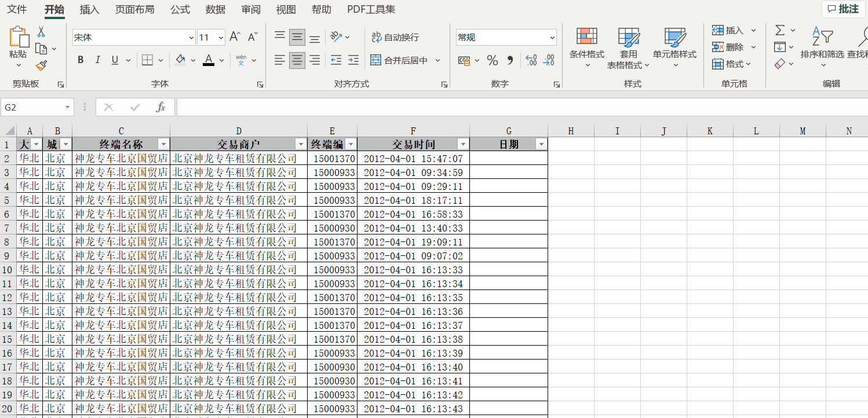Click the Increase Decimal icon
The height and width of the screenshot is (418, 868).
click(x=531, y=60)
